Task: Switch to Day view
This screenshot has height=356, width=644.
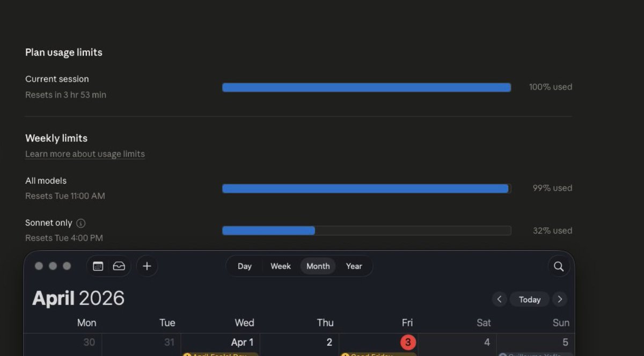Action: 245,266
